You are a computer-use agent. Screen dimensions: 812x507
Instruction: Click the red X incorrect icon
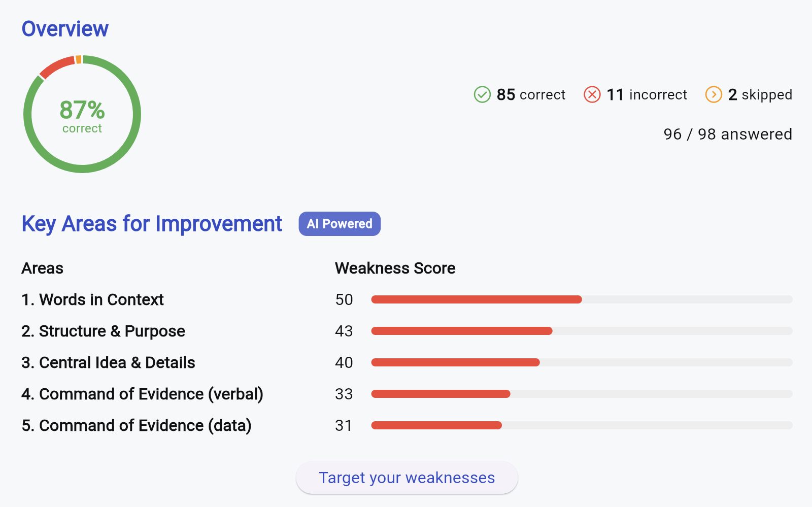coord(592,94)
